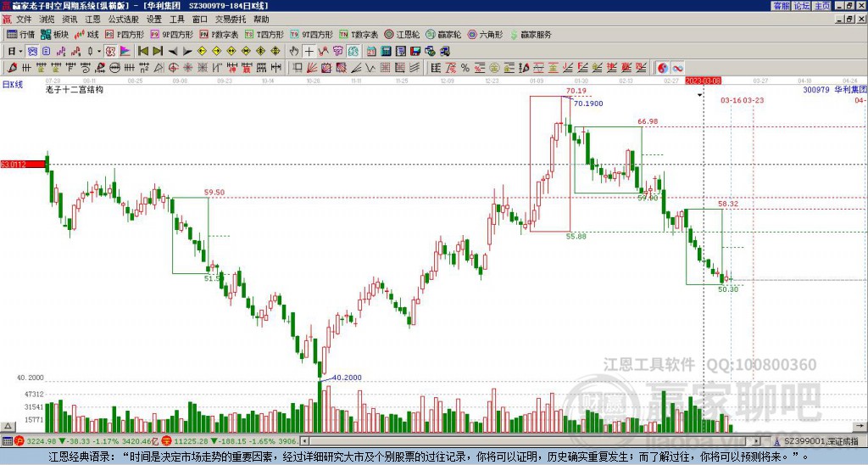Switch to K线 chart view

point(86,34)
